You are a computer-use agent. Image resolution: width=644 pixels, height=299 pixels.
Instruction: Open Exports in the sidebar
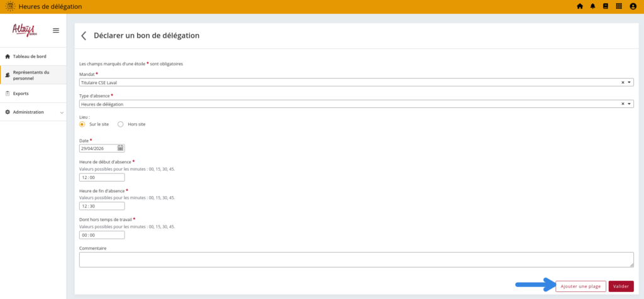(21, 94)
